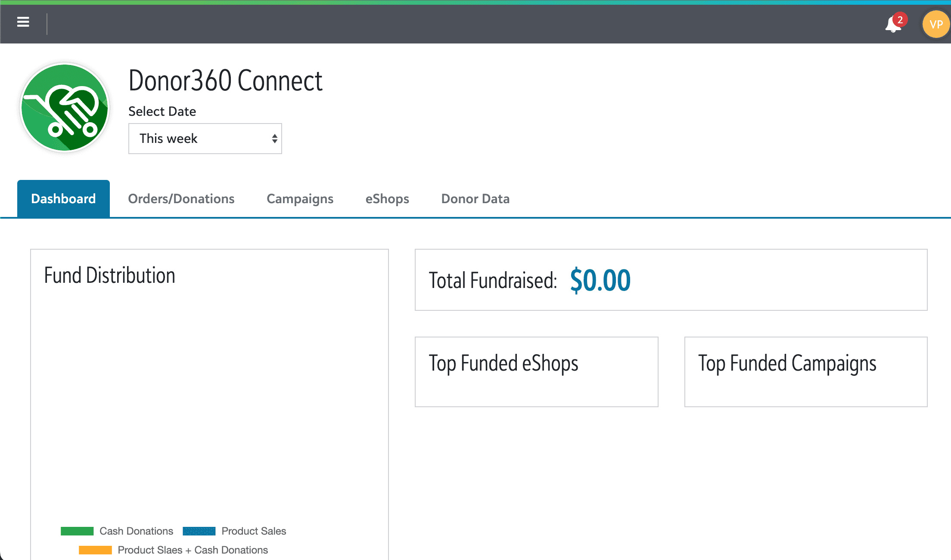This screenshot has width=951, height=560.
Task: Click the Top Funded eShops panel
Action: click(x=536, y=371)
